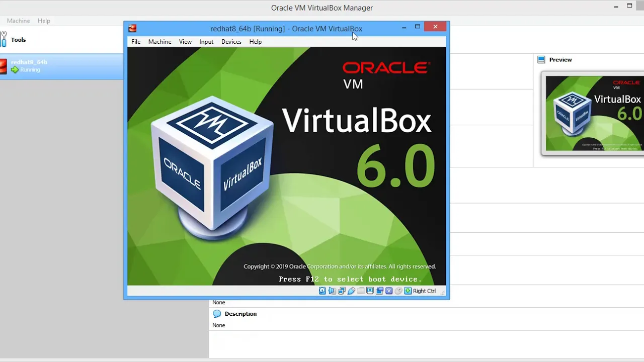Open the File menu in VM window

click(x=136, y=42)
